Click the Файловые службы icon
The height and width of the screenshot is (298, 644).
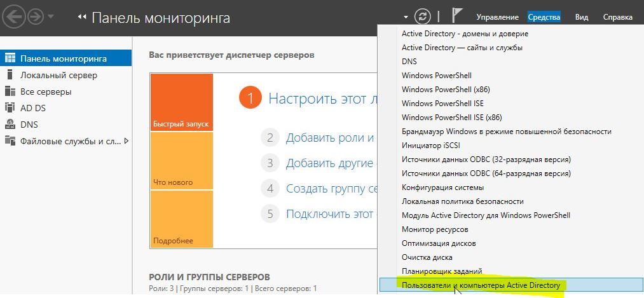10,140
